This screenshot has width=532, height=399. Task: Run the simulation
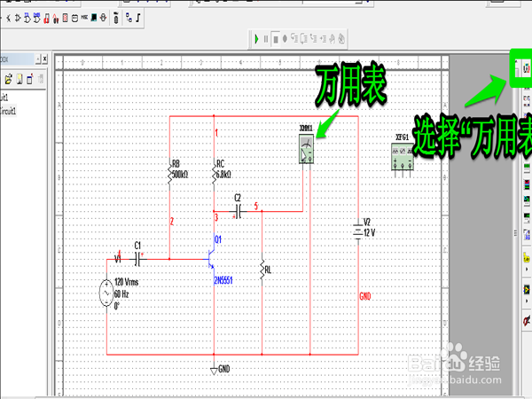(x=256, y=39)
